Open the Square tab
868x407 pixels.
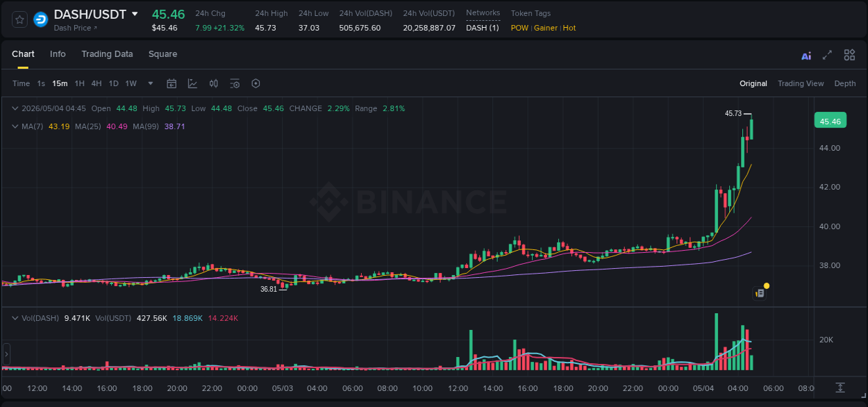tap(162, 54)
